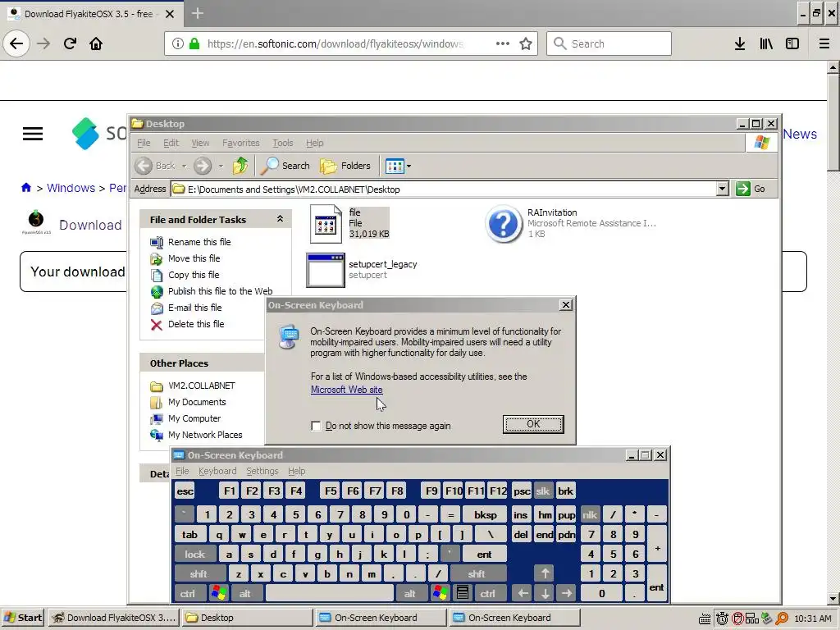Toggle nlk key on on-screen keyboard
The image size is (840, 630).
[590, 515]
